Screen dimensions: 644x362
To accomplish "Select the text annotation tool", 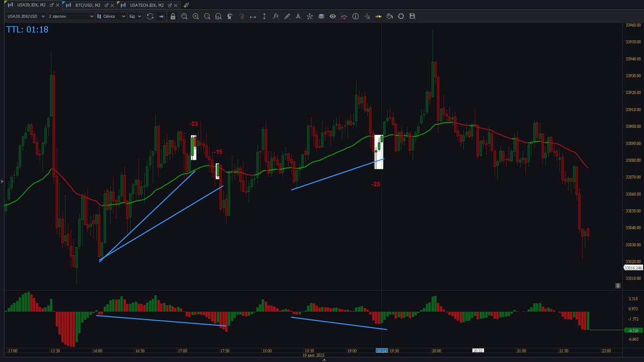I will click(x=298, y=16).
